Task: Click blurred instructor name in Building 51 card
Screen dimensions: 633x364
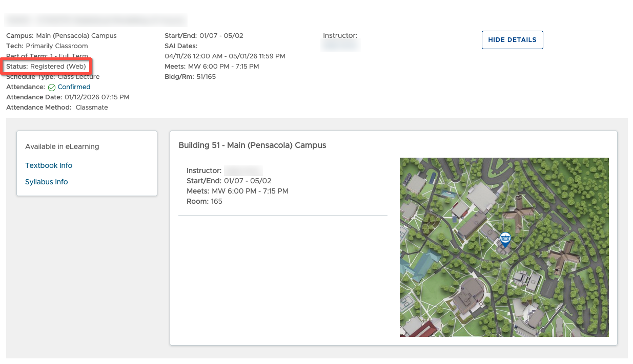Action: pyautogui.click(x=243, y=171)
